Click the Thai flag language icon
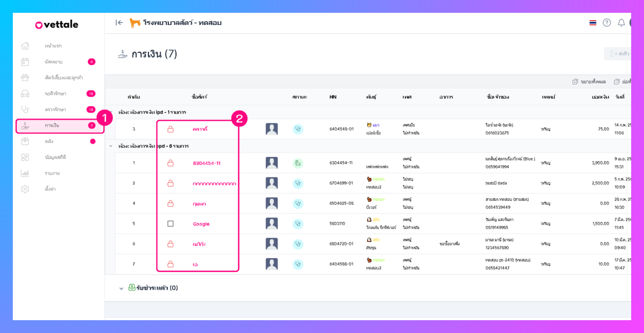The height and width of the screenshot is (333, 644). (x=593, y=23)
